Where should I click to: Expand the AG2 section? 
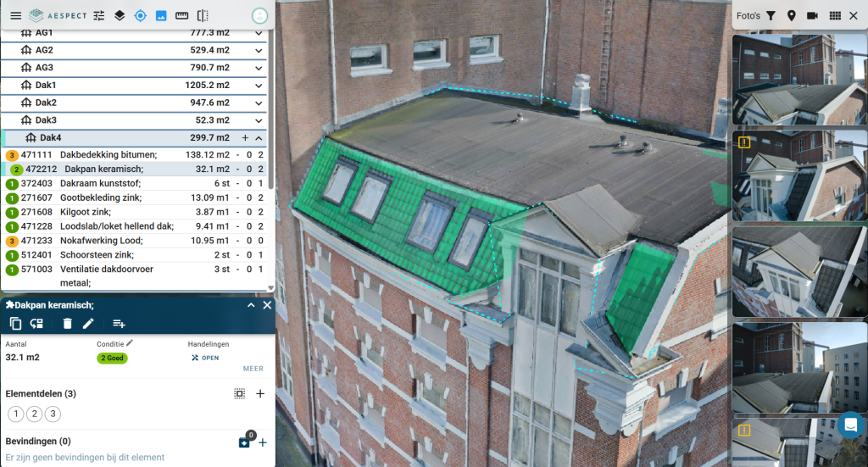click(x=259, y=50)
